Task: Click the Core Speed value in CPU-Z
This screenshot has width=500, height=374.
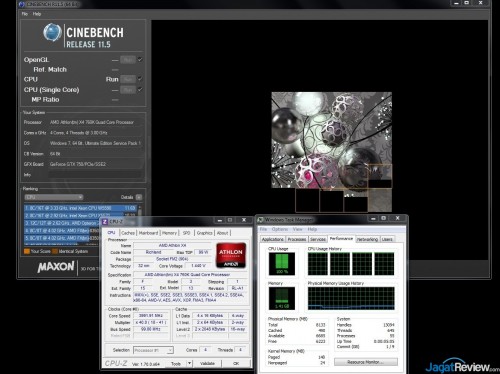Action: tap(151, 315)
